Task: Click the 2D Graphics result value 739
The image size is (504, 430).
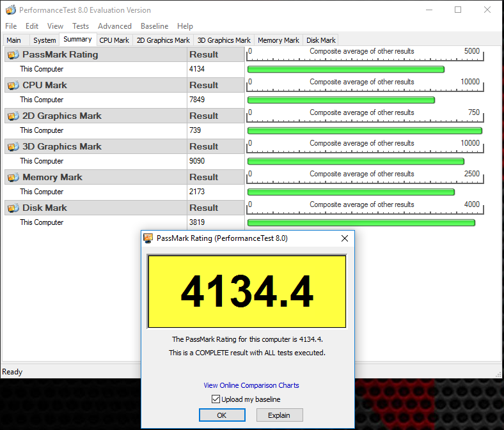Action: (x=195, y=130)
